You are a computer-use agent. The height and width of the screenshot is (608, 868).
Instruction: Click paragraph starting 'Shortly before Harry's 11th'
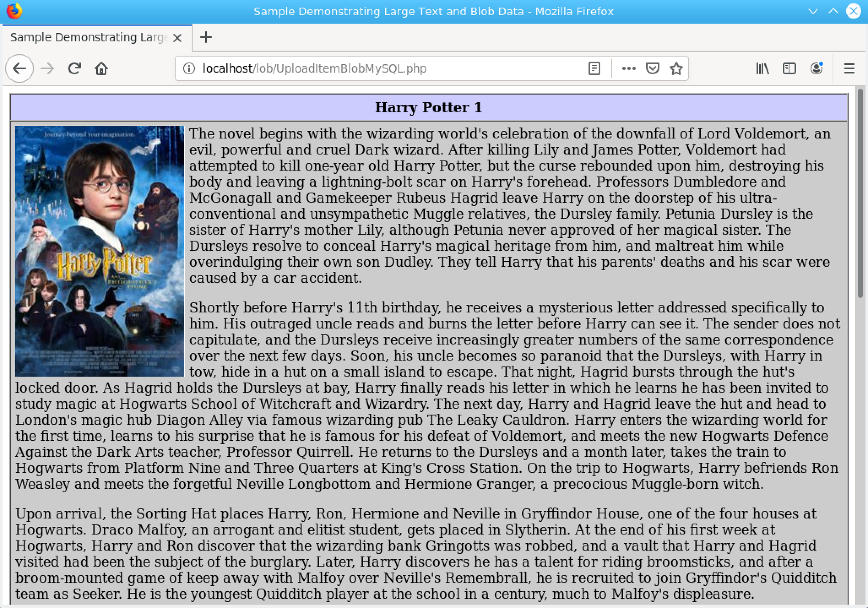tap(429, 396)
